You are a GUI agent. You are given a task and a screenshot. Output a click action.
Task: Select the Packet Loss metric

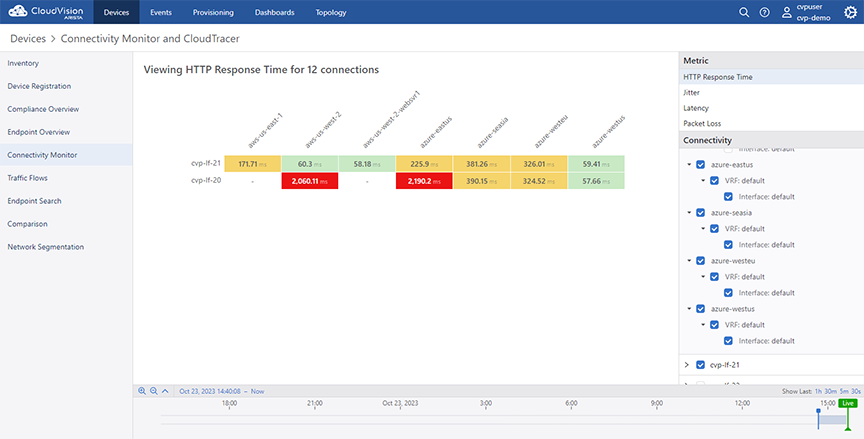pyautogui.click(x=771, y=123)
